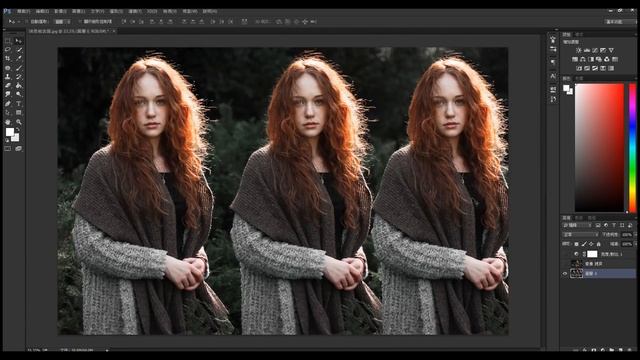Image resolution: width=640 pixels, height=360 pixels.
Task: Toggle lock all padlock in Layers panel
Action: 598,244
